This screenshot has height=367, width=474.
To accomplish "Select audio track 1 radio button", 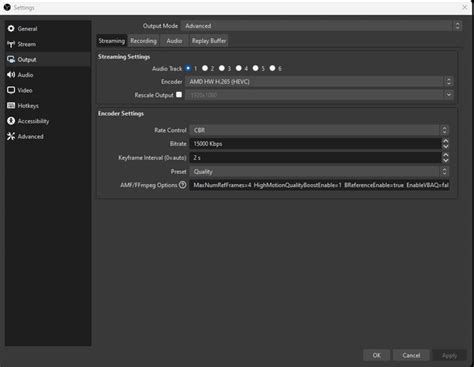I will pyautogui.click(x=188, y=68).
